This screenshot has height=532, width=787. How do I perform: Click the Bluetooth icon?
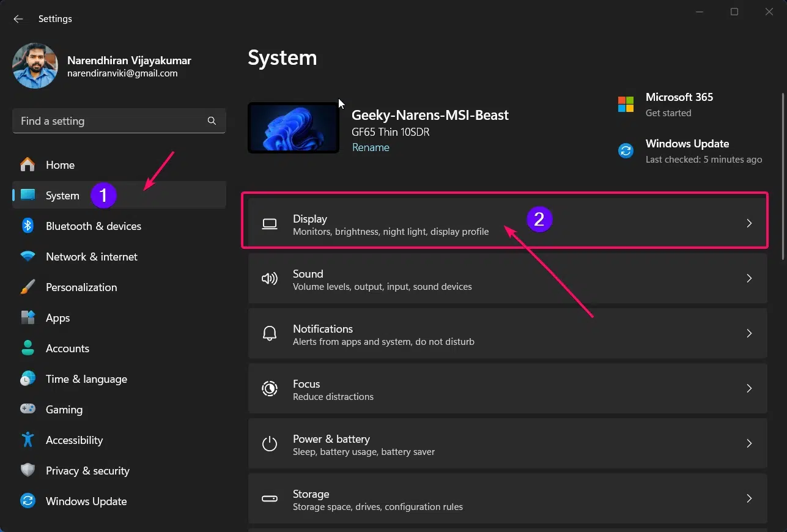[x=28, y=226]
